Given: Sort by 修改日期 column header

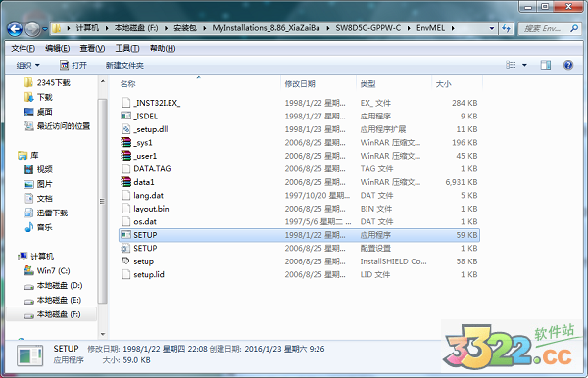Looking at the screenshot, I should click(x=300, y=84).
